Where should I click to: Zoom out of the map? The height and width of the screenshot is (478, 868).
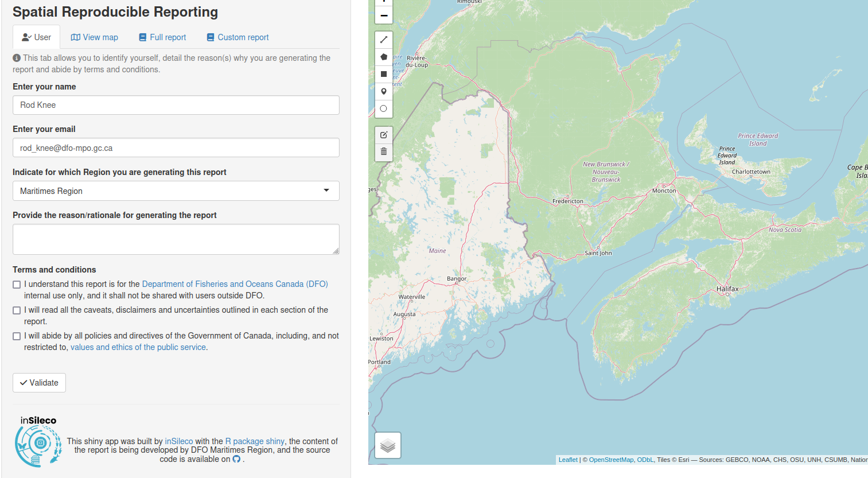[x=384, y=15]
